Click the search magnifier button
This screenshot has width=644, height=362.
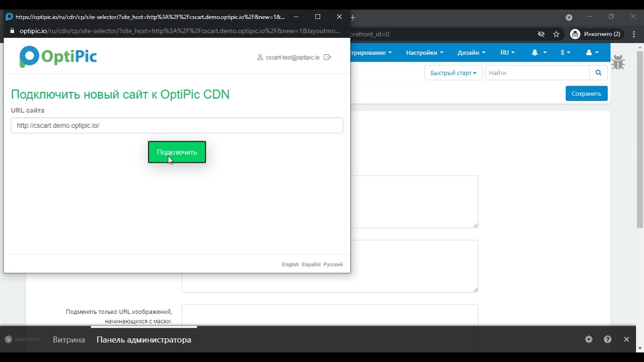tap(598, 73)
